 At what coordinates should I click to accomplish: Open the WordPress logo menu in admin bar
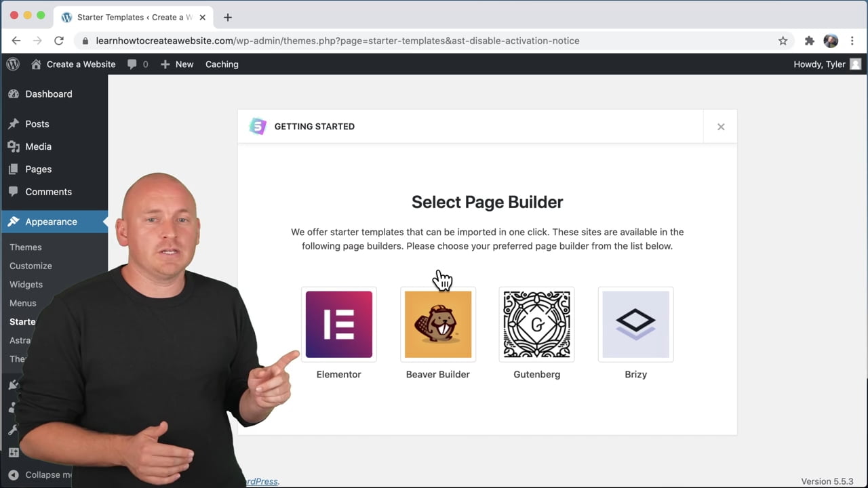13,64
